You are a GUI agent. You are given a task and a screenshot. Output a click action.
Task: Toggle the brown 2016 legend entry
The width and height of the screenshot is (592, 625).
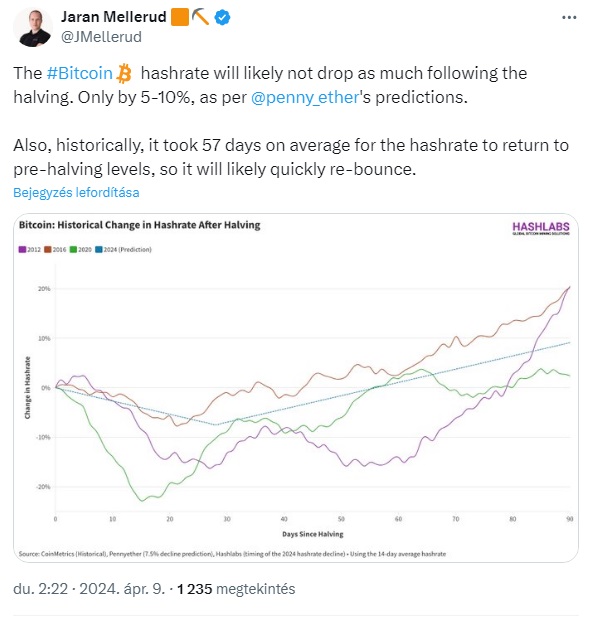pyautogui.click(x=55, y=250)
